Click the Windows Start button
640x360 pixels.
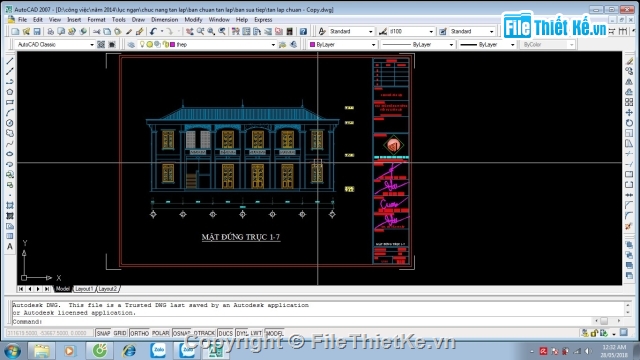click(x=12, y=351)
